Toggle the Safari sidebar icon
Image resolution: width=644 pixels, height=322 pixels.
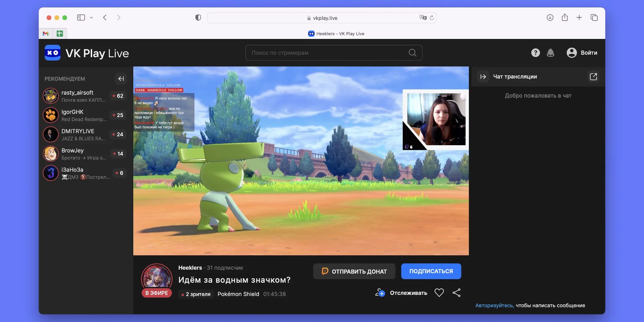[x=81, y=18]
